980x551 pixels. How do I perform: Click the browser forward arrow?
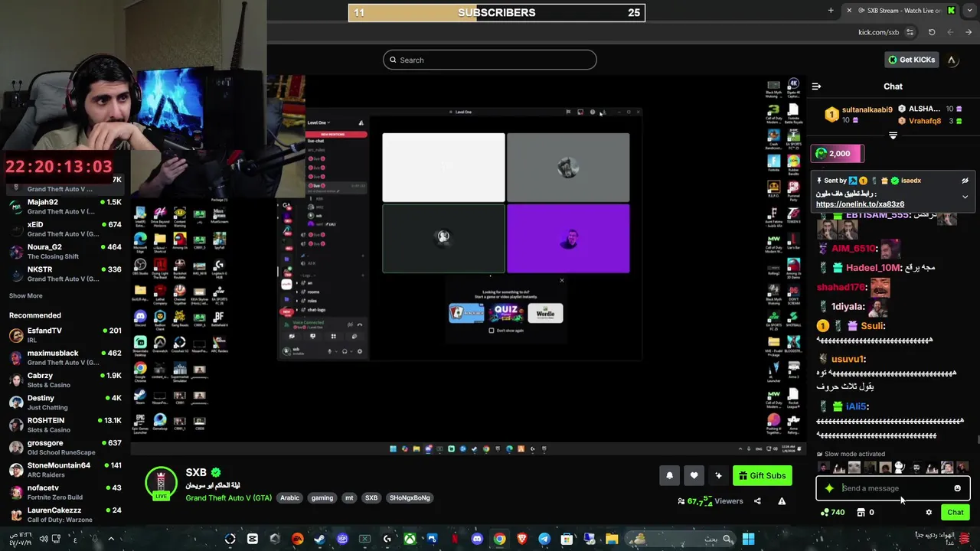(969, 32)
